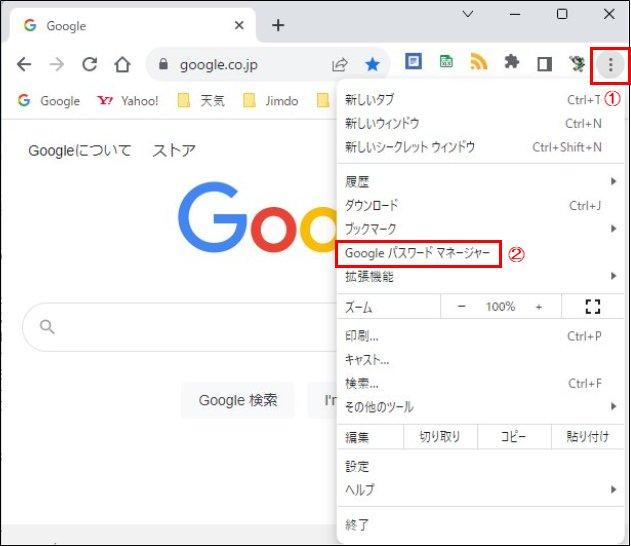Click the Google 検索 button

[x=237, y=400]
